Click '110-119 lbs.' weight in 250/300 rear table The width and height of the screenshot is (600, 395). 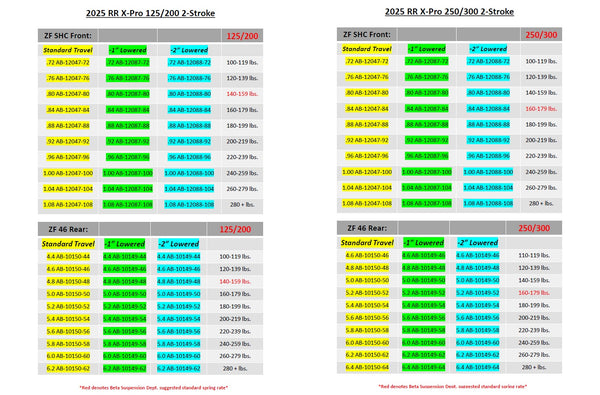pyautogui.click(x=534, y=255)
